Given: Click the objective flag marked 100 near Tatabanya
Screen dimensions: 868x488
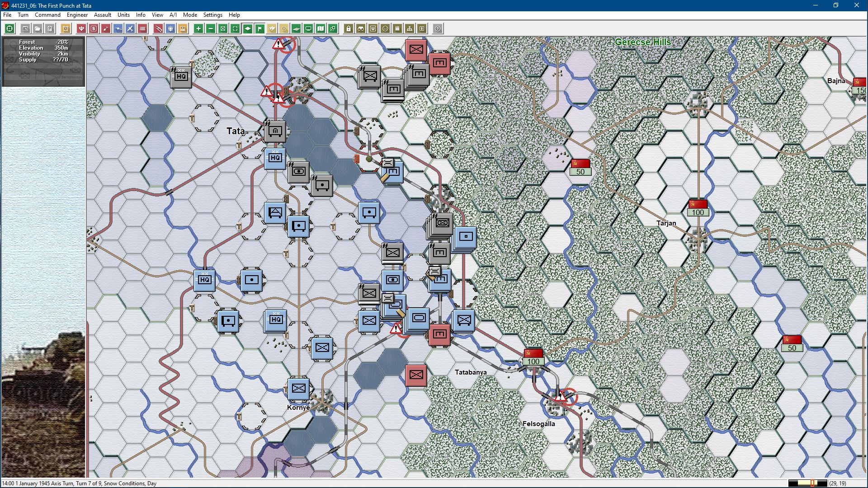Looking at the screenshot, I should 533,357.
